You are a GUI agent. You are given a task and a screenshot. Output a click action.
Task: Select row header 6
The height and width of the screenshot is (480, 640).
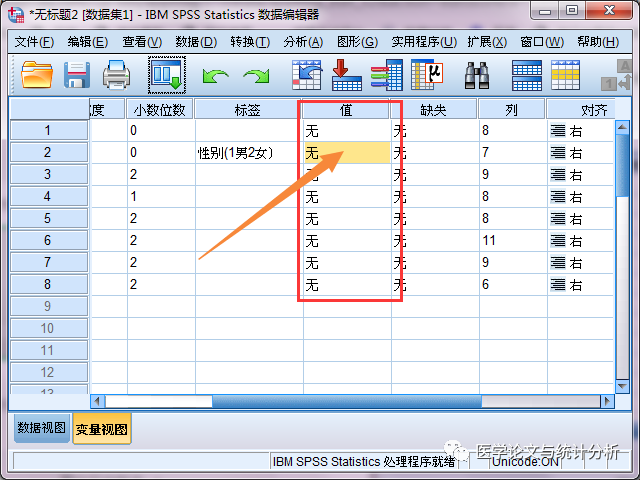pos(49,241)
